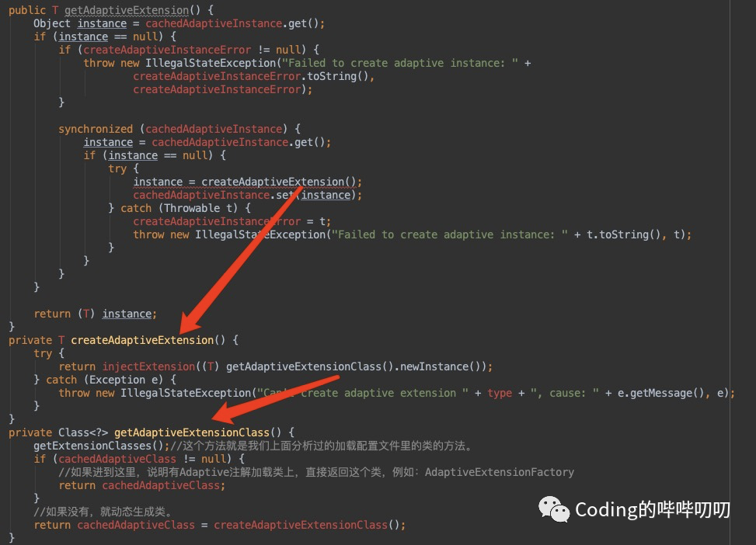The width and height of the screenshot is (756, 545).
Task: Click cachedAdaptiveInstance.set(instance) line
Action: pos(247,195)
